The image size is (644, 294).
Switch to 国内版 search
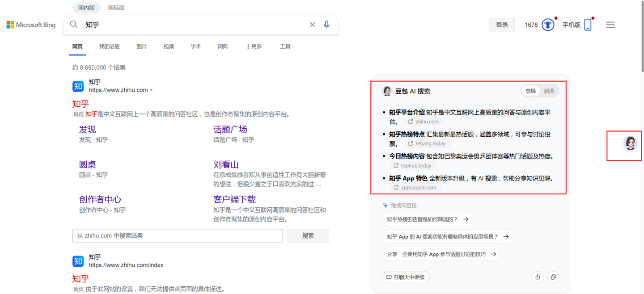(86, 8)
